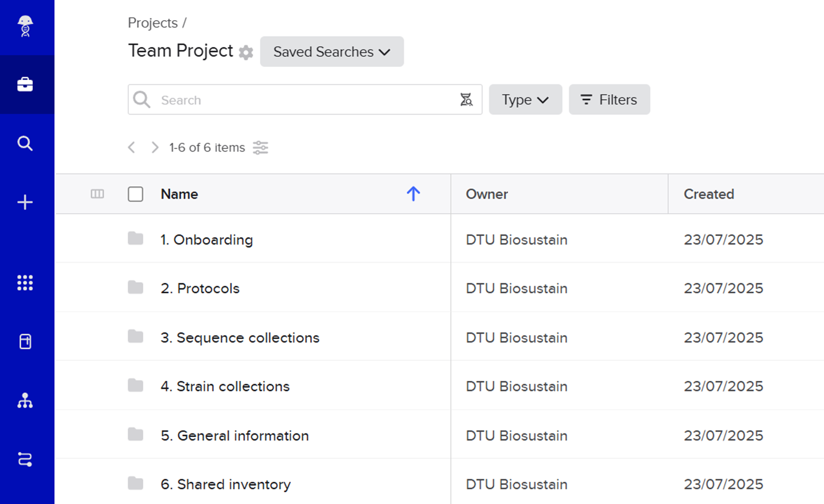Click the plus create icon in sidebar
Screen dimensions: 824x504
(25, 202)
